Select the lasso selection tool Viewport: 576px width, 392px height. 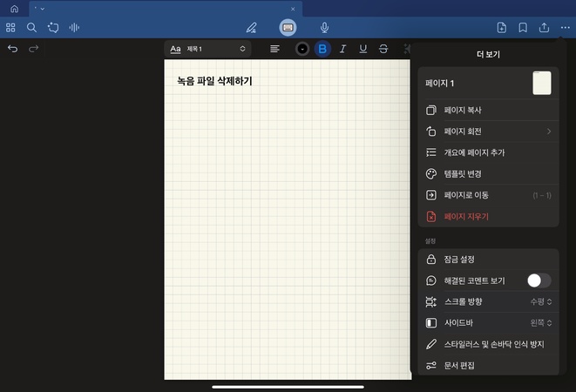[x=53, y=28]
